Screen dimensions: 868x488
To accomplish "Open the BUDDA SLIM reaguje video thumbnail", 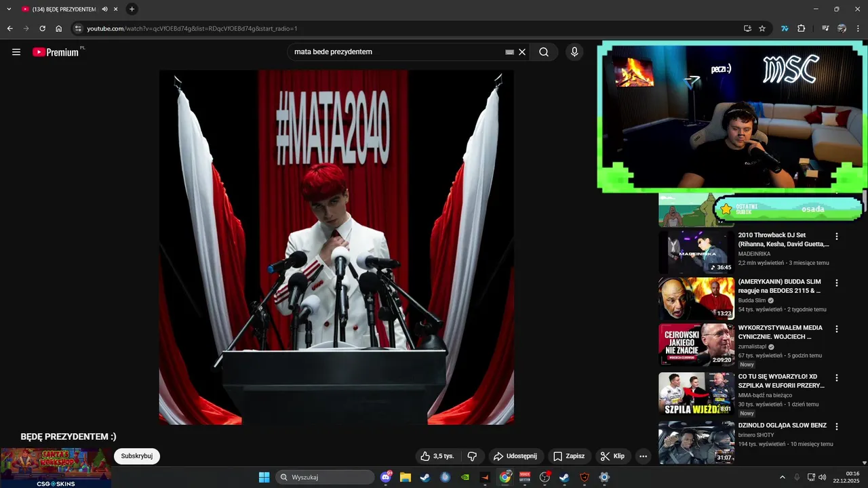I will click(696, 298).
